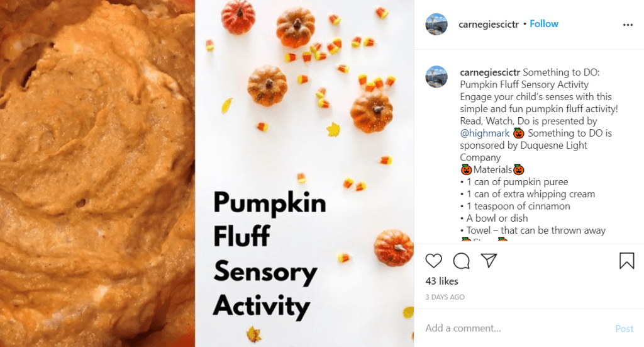View the 43 likes list
644x347 pixels.
coord(441,281)
